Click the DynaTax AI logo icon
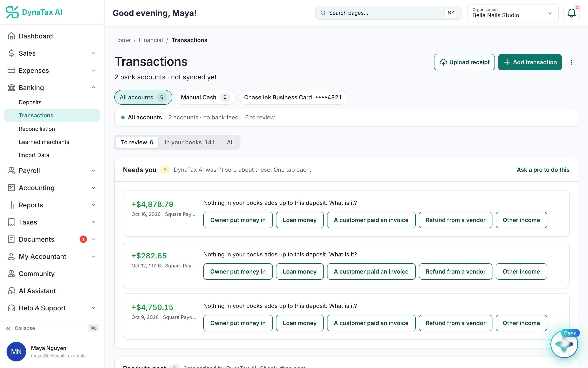Screen dimensions: 588x368 click(12, 12)
